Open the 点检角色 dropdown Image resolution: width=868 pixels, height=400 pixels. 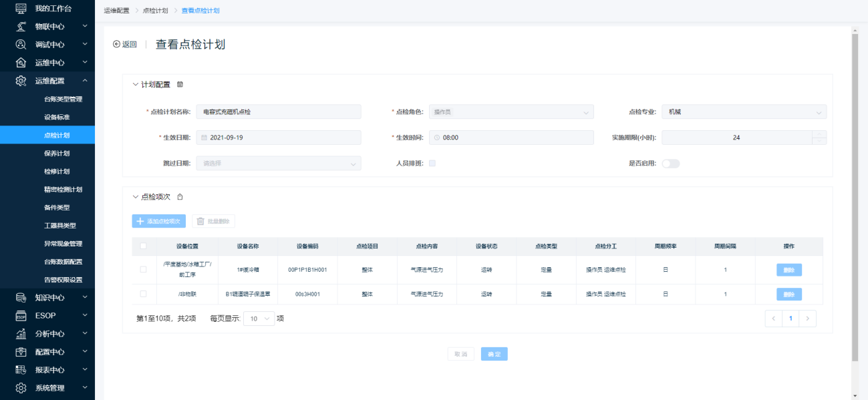pyautogui.click(x=511, y=112)
